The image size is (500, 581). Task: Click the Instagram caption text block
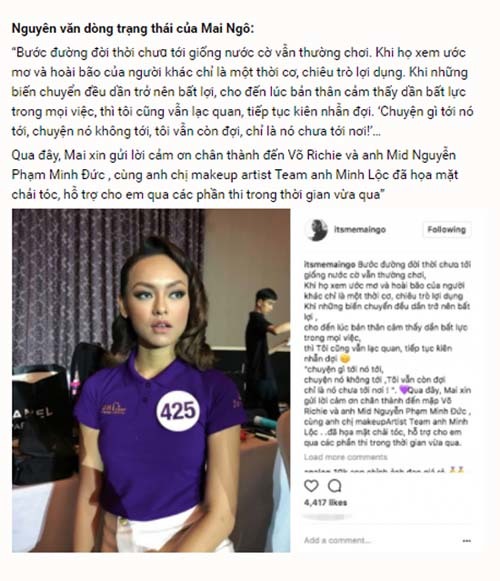pyautogui.click(x=387, y=353)
